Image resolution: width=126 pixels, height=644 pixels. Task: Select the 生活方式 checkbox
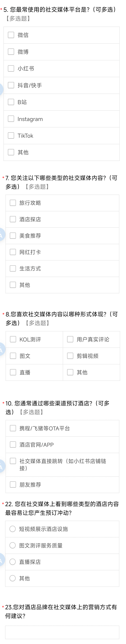tap(13, 269)
